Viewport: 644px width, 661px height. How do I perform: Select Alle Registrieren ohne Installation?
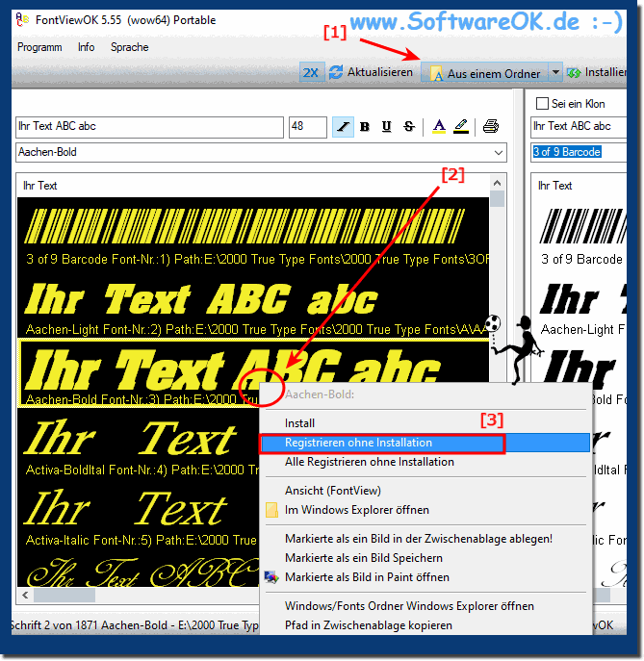(x=425, y=462)
